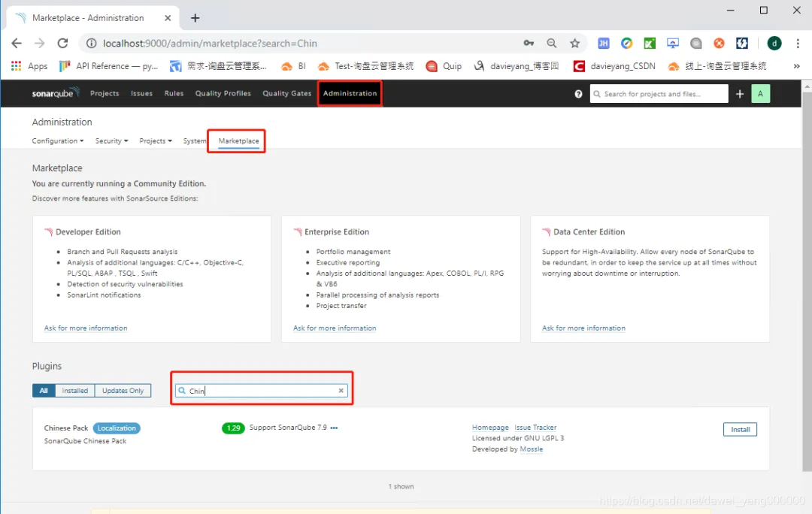Open the API Reference bookmark

click(109, 66)
